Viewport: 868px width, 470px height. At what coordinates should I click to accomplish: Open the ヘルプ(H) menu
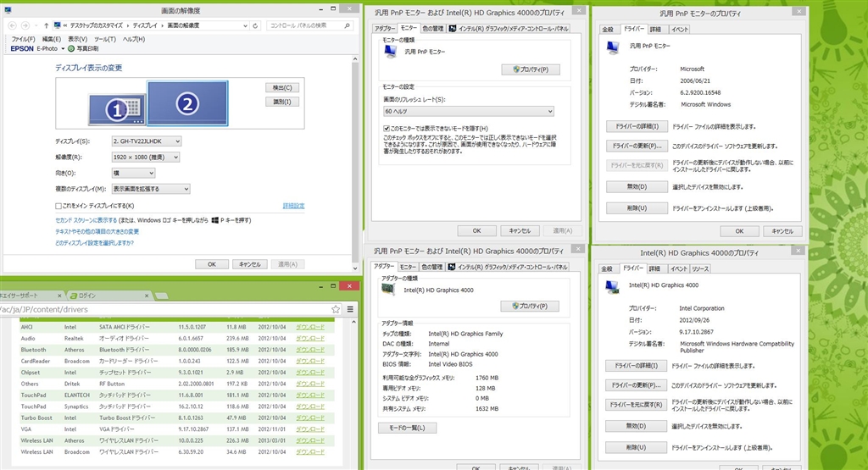pyautogui.click(x=133, y=39)
